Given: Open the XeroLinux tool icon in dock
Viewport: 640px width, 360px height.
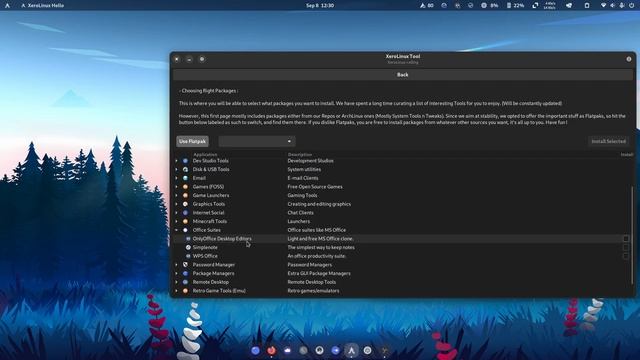Looking at the screenshot, I should 351,350.
